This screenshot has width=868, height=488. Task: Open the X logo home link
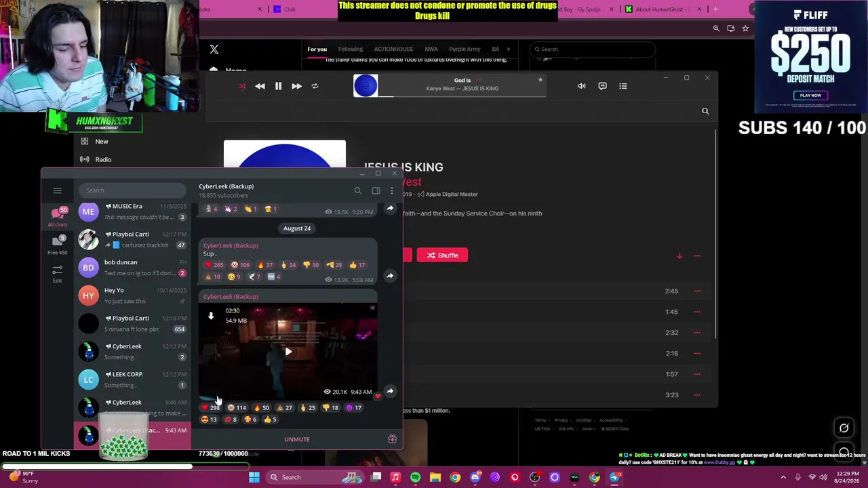214,49
